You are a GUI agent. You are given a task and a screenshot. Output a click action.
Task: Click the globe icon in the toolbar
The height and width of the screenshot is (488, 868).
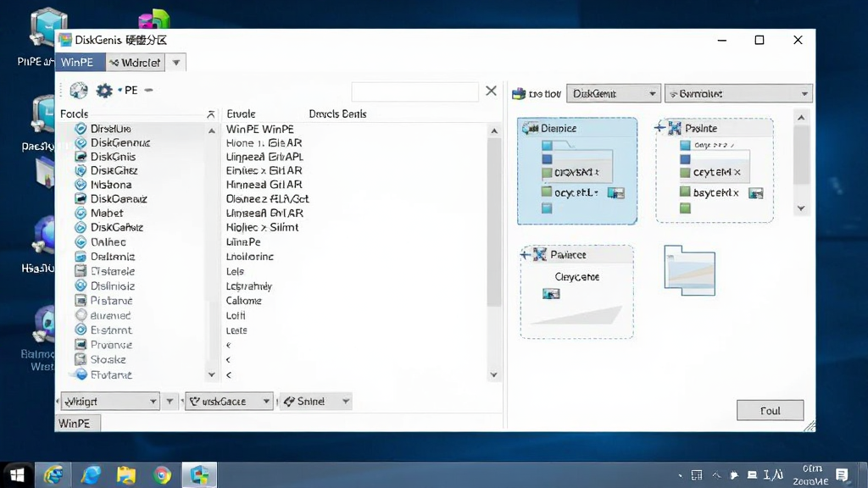point(79,90)
